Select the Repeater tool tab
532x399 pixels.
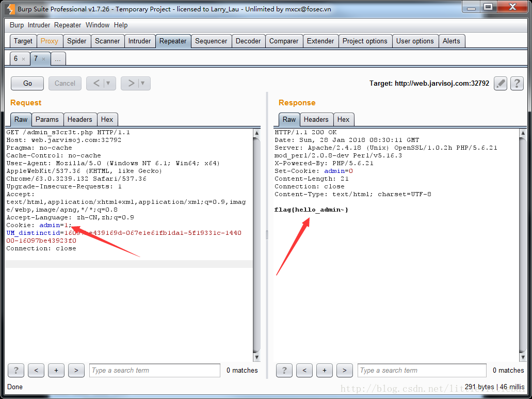tap(173, 41)
